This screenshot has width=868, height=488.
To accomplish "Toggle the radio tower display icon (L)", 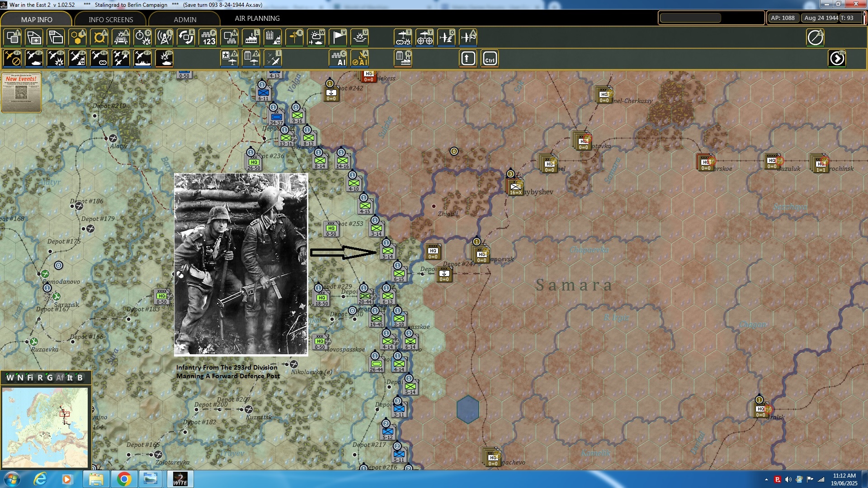I will 165,38.
